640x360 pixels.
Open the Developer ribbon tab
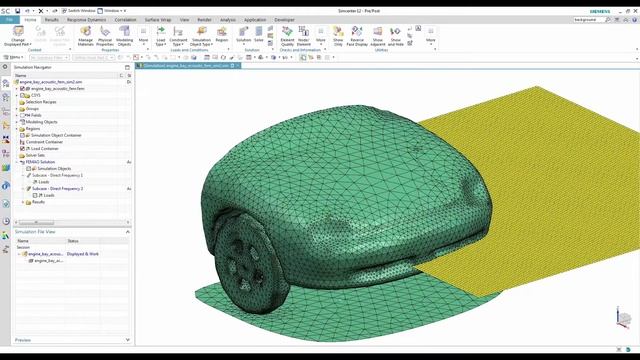click(x=284, y=20)
